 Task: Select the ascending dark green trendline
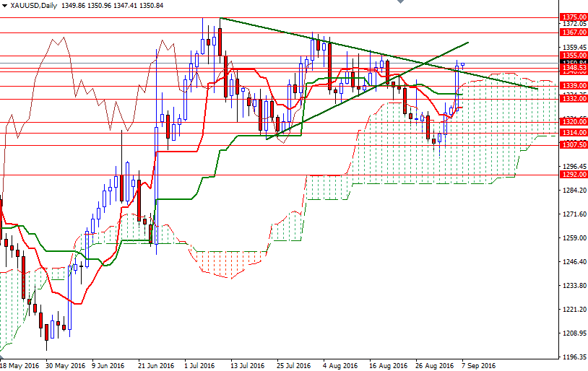pos(368,91)
